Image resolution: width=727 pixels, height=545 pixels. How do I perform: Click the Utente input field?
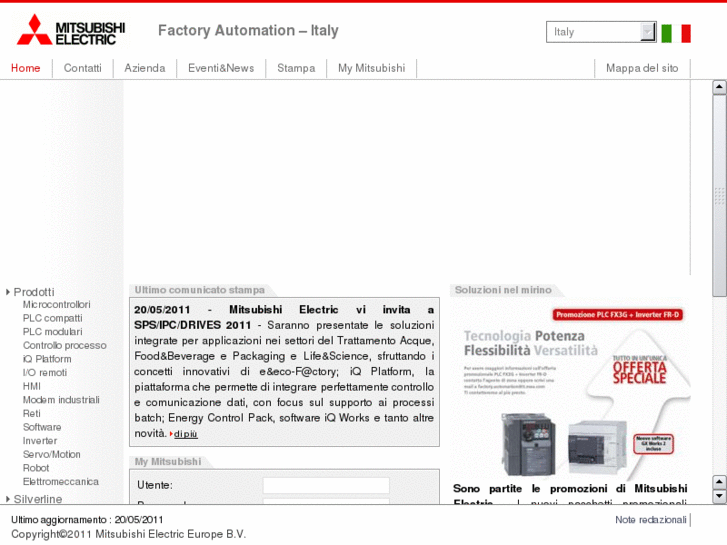[x=326, y=486]
